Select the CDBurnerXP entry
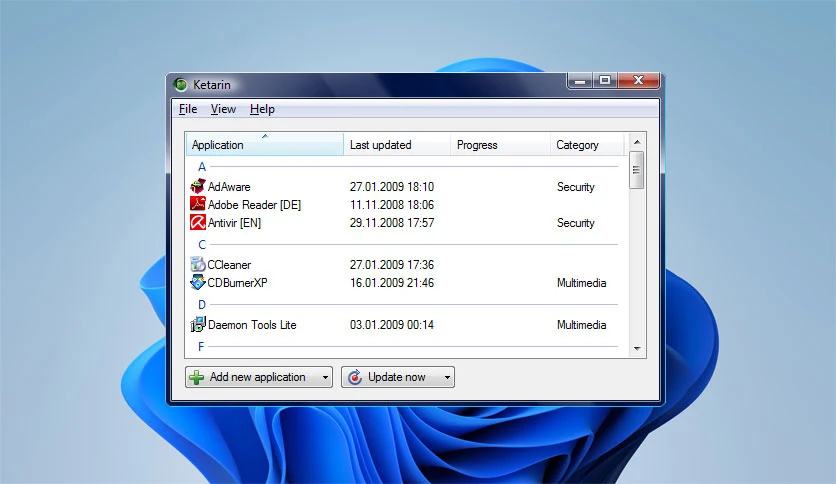Image resolution: width=836 pixels, height=484 pixels. click(237, 283)
